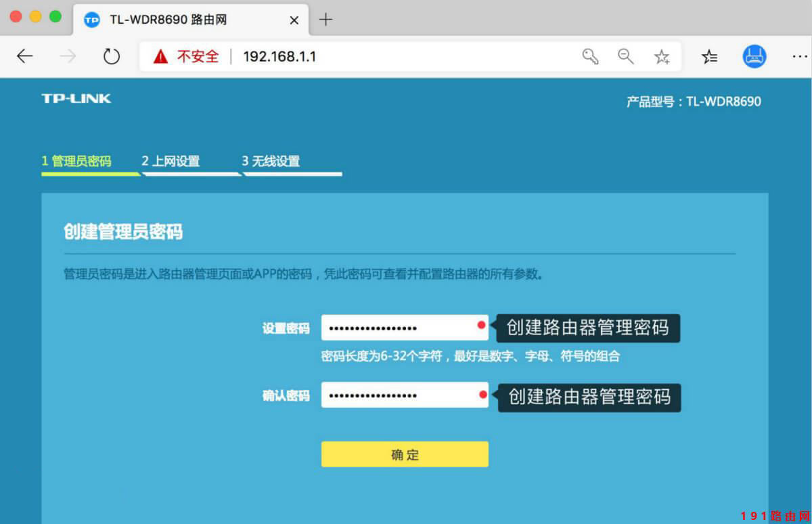Select the TL-WDR8690 路由网 browser tab

click(x=169, y=20)
